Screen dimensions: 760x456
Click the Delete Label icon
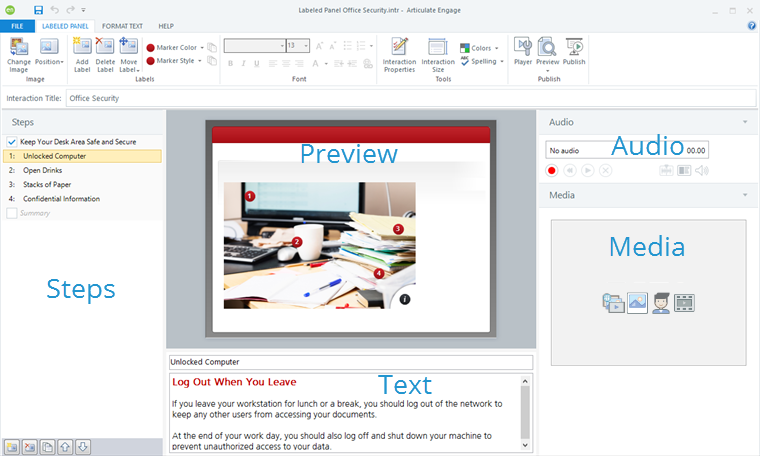104,46
